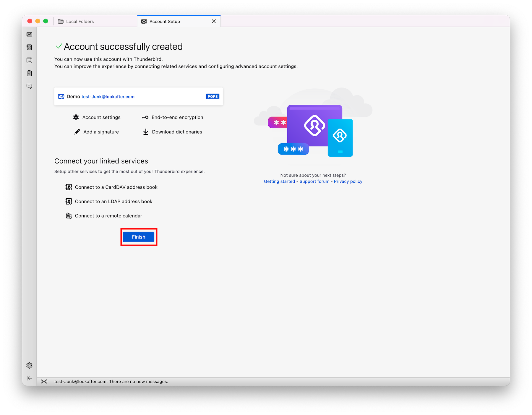This screenshot has width=532, height=415.
Task: Switch to the Local Folders tab
Action: coord(80,22)
